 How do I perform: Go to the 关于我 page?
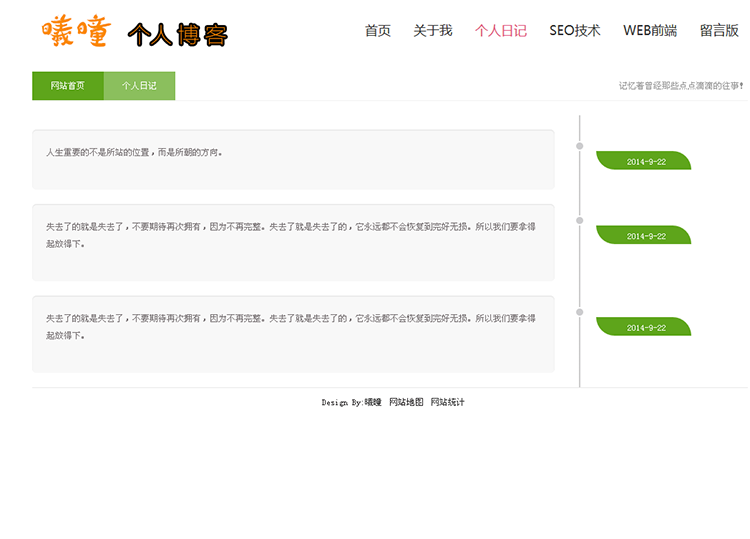point(433,31)
